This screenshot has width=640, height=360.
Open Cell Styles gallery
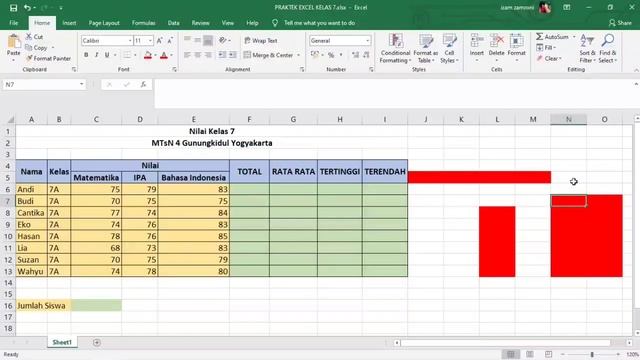[449, 49]
